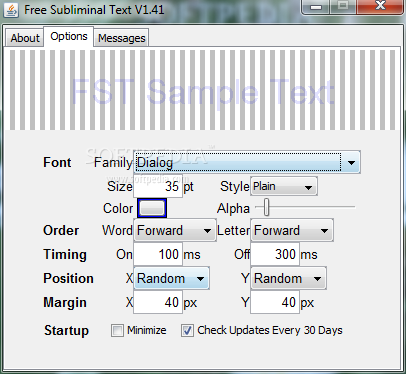
Task: Open the Font Family Dialog dropdown
Action: click(x=247, y=162)
